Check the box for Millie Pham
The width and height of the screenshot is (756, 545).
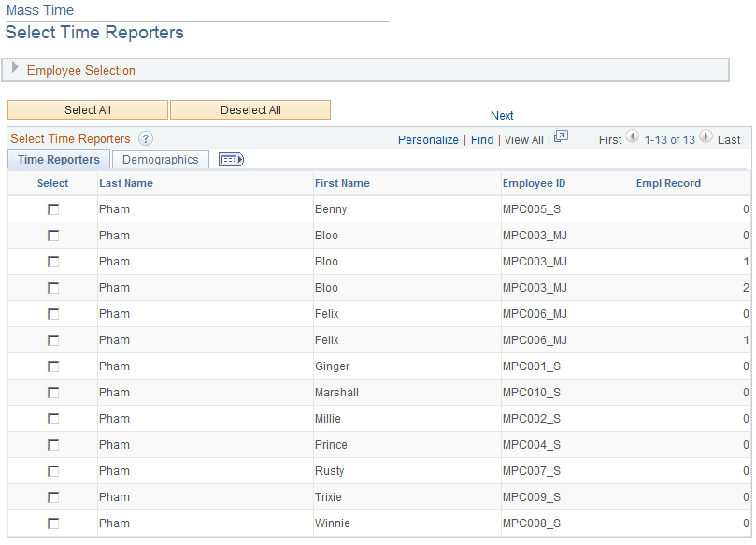(53, 419)
